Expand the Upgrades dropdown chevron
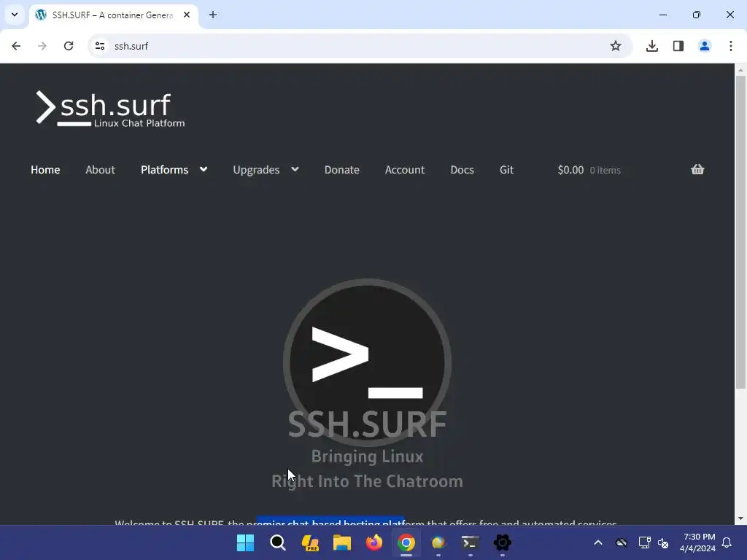The image size is (747, 560). coord(295,169)
